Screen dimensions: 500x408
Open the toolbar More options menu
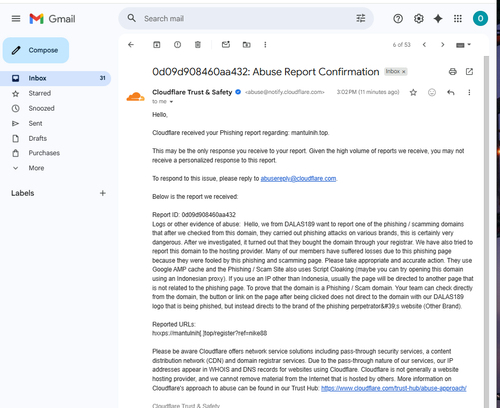point(265,45)
